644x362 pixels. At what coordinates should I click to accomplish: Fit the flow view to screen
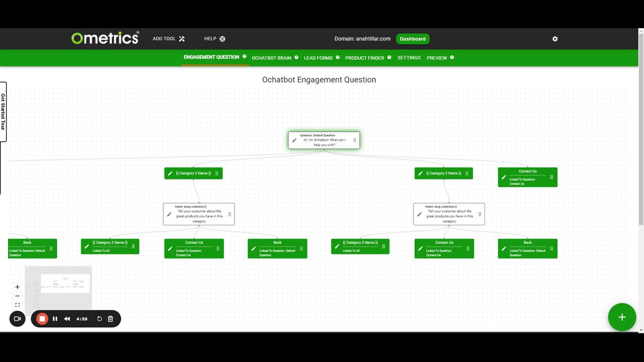[17, 305]
